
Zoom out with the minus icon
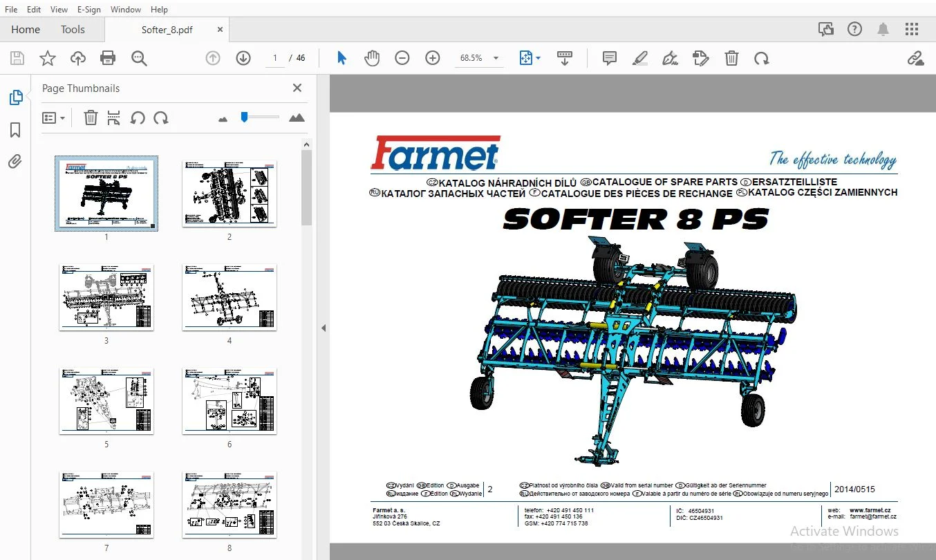[x=402, y=59]
